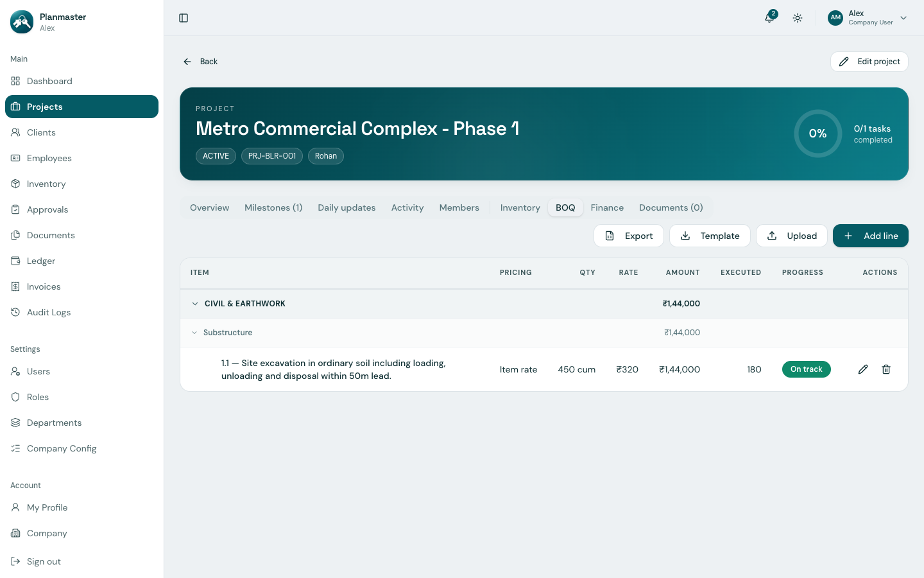924x578 pixels.
Task: Switch theme with the sun icon
Action: [x=798, y=18]
